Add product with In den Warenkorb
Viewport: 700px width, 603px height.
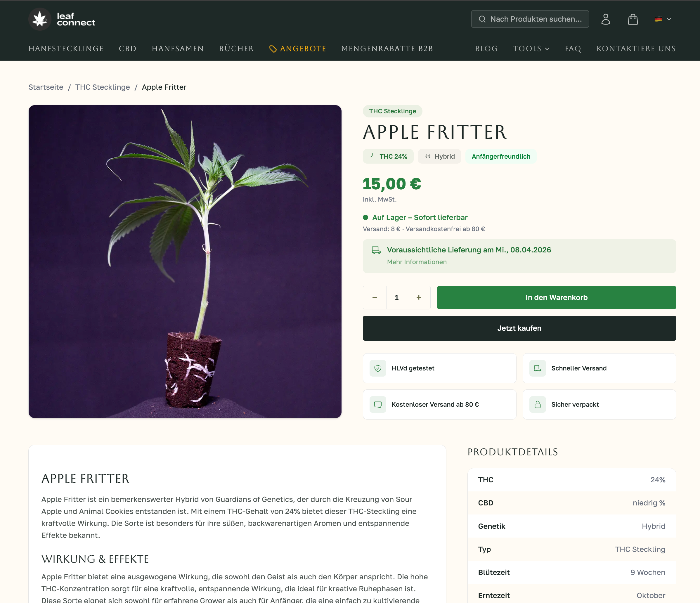point(556,297)
